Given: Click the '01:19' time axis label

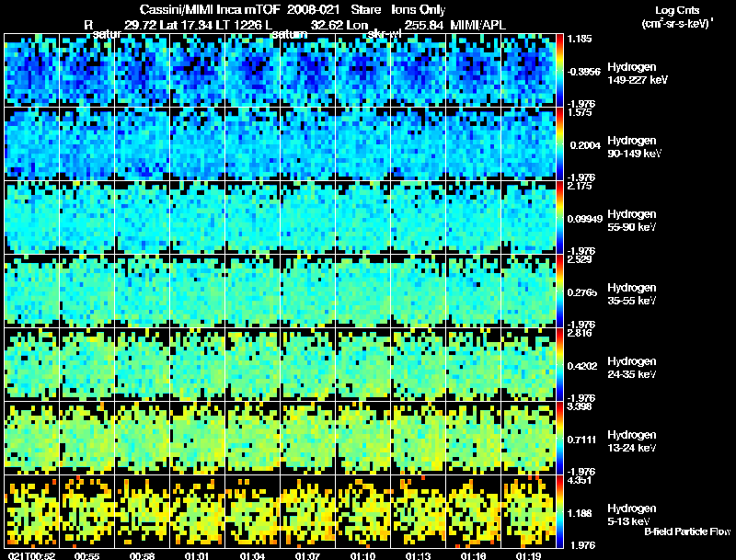Looking at the screenshot, I should pos(528,555).
